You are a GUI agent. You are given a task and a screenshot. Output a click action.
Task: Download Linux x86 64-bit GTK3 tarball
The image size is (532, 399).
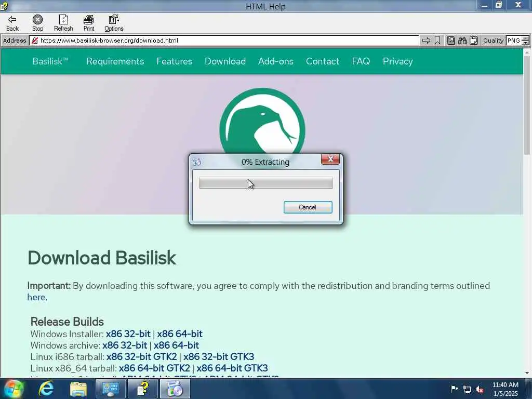(x=232, y=368)
